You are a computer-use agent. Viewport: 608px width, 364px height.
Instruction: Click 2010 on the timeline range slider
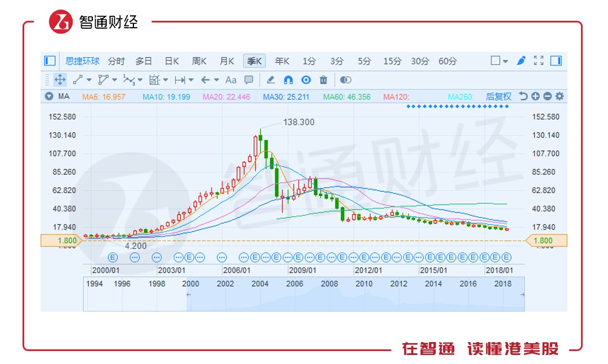tap(364, 284)
